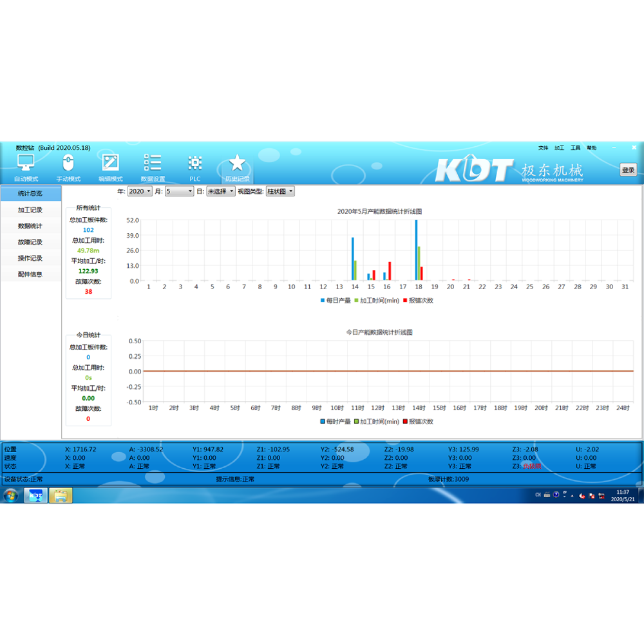The image size is (644, 644).
Task: Click the blue bar for day 18
Action: tap(416, 250)
